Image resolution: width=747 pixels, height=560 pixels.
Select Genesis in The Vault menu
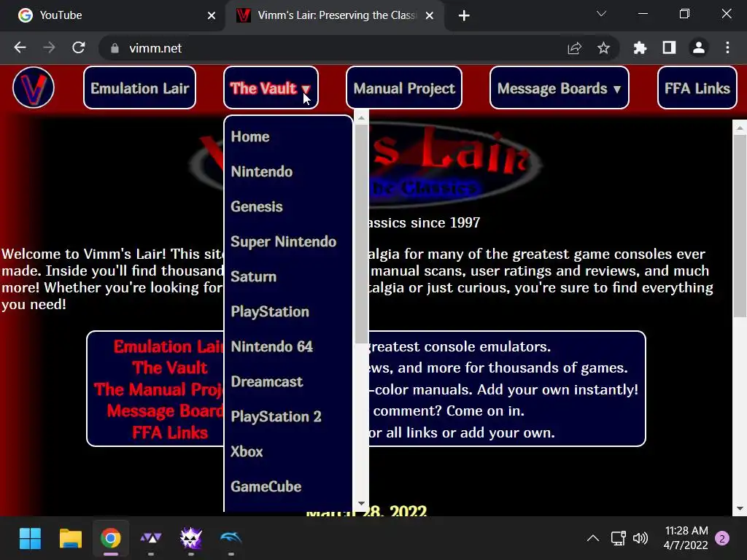[287, 206]
